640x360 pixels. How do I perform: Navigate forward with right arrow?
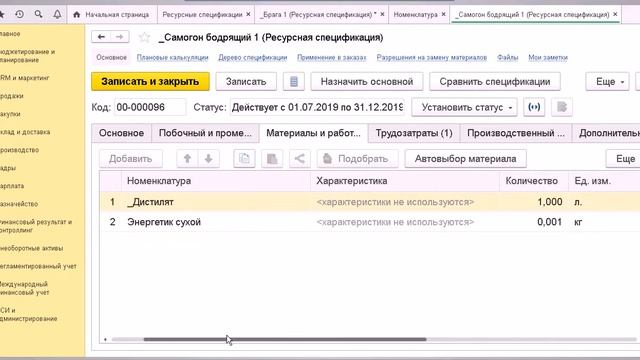pos(120,37)
